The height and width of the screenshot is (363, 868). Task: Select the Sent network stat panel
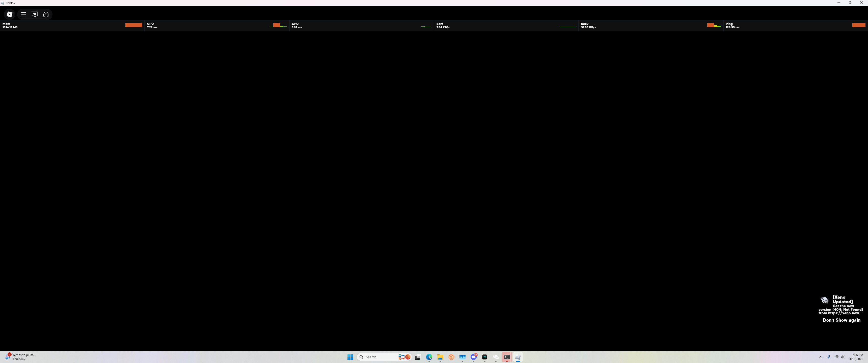[x=506, y=26]
